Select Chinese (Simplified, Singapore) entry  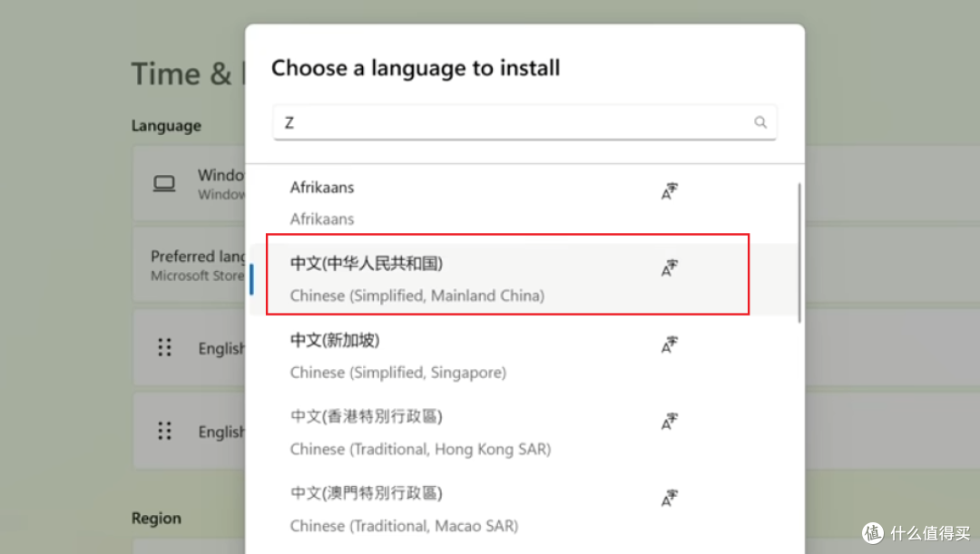pyautogui.click(x=524, y=356)
